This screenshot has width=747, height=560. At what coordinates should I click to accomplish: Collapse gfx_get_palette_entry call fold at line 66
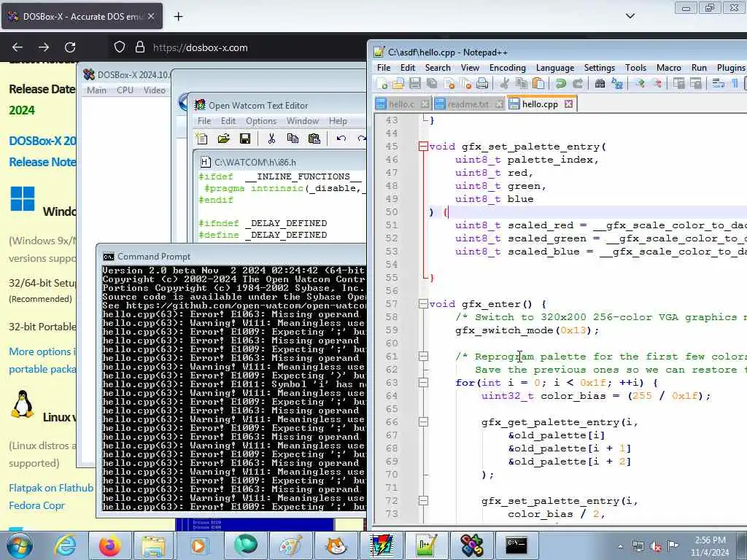423,422
